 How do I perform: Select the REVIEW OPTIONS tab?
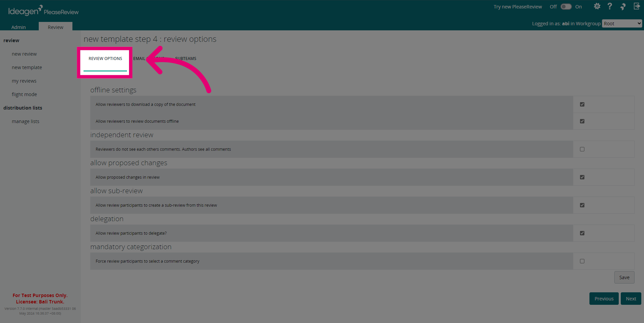point(105,59)
